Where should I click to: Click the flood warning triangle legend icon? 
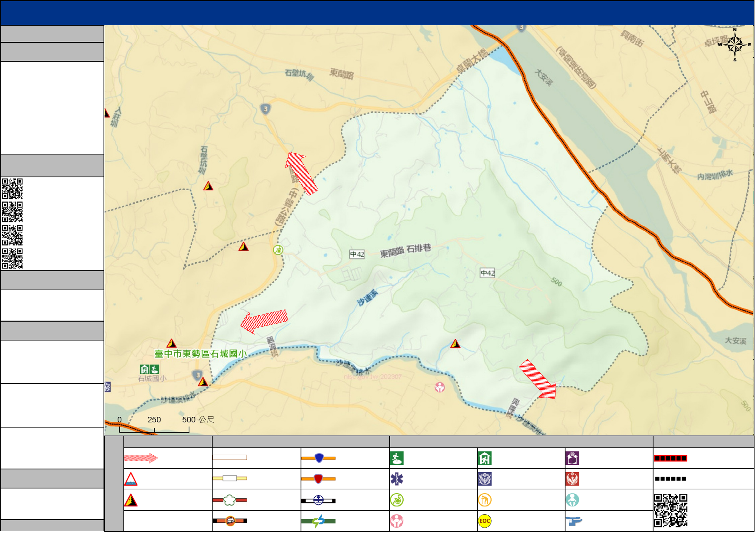click(131, 479)
